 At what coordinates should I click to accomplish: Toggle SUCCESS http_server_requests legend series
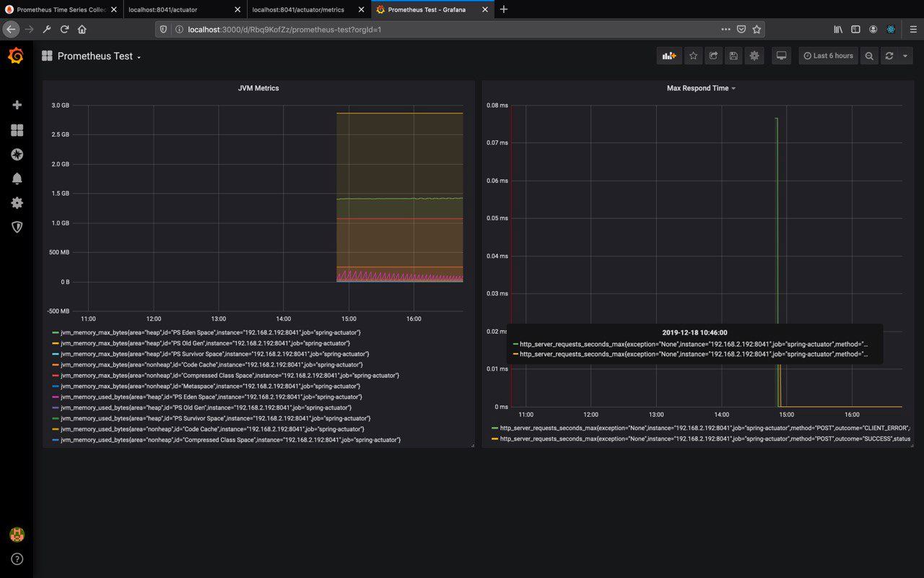[x=705, y=439]
